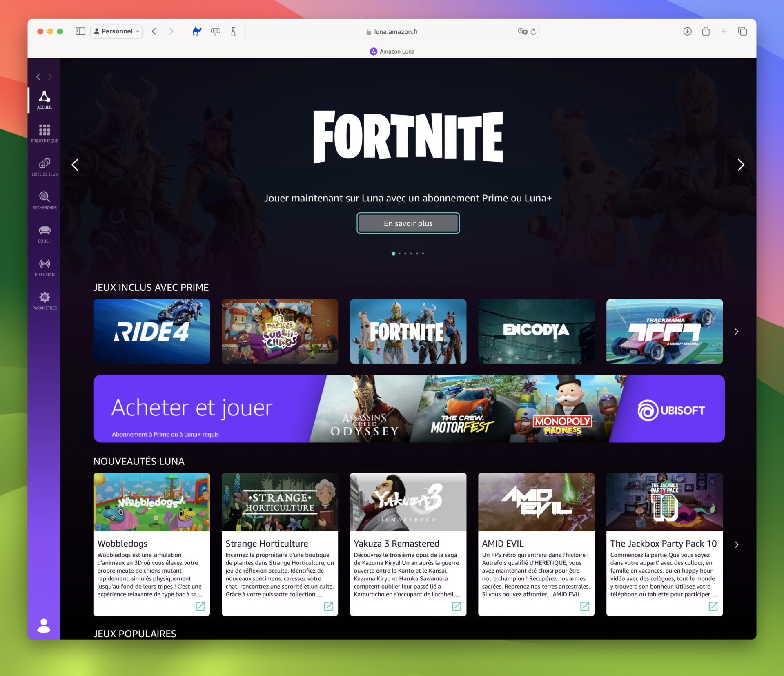784x676 pixels.
Task: Open the Jackbox Party Pack 10 cover image
Action: tap(664, 502)
